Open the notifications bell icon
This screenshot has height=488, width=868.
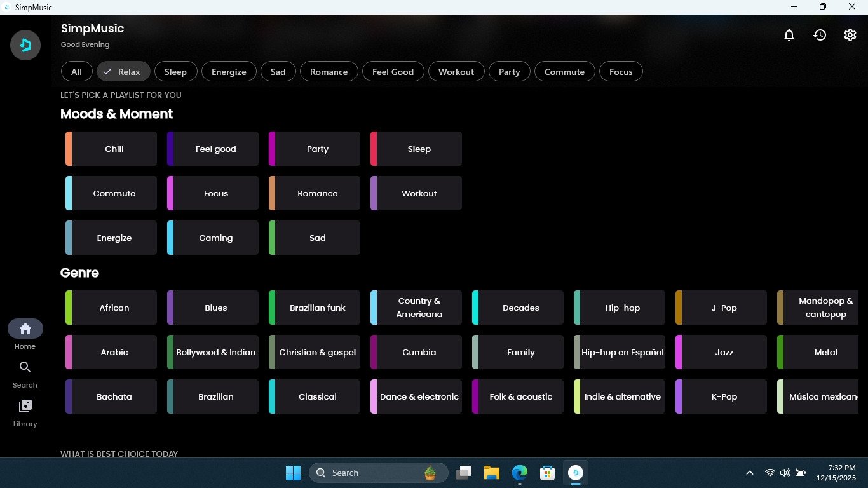789,36
